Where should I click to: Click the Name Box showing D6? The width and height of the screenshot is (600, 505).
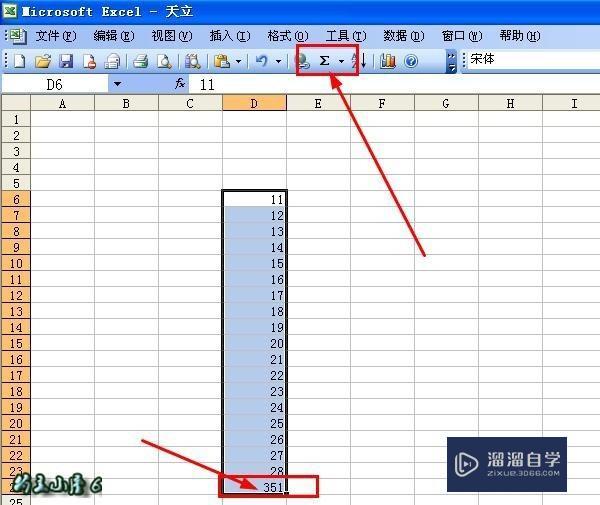coord(55,84)
